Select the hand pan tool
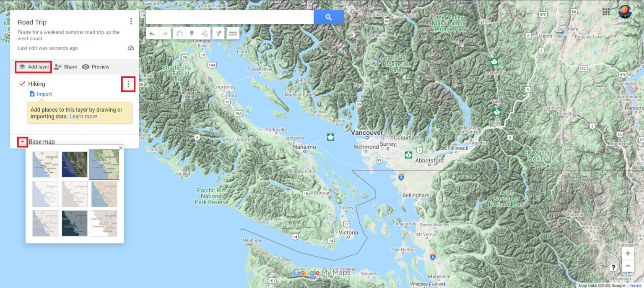Screen dimensions: 644x288 click(x=179, y=34)
